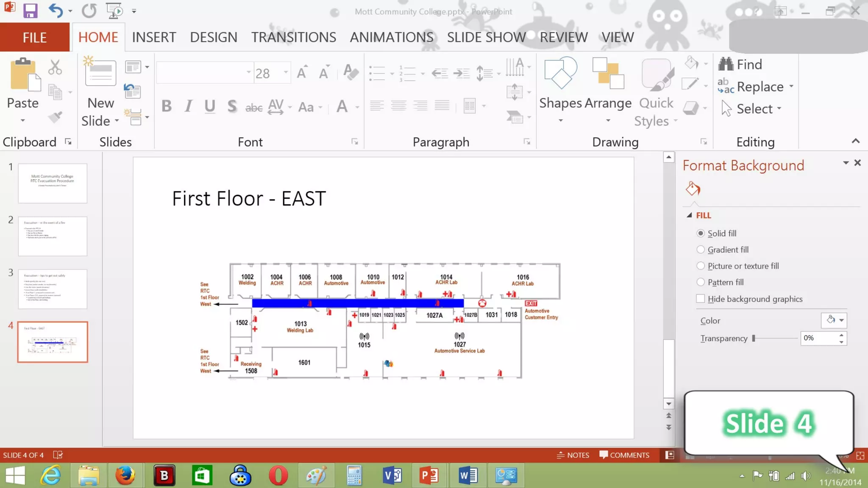Toggle Bold formatting button

166,106
